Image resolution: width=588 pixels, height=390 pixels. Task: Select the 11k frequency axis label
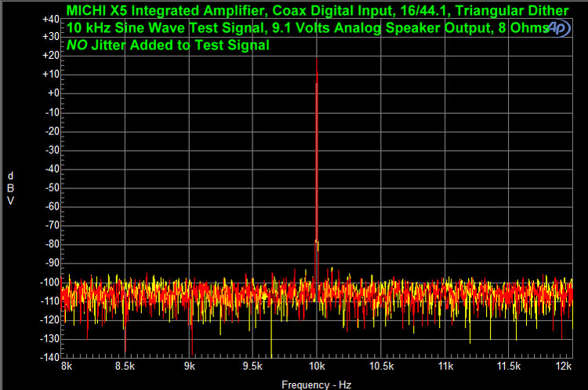(x=445, y=366)
